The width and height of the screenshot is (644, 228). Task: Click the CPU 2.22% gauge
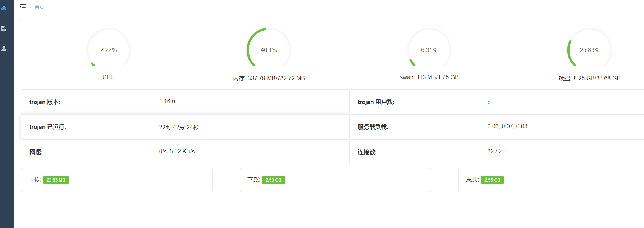[108, 50]
